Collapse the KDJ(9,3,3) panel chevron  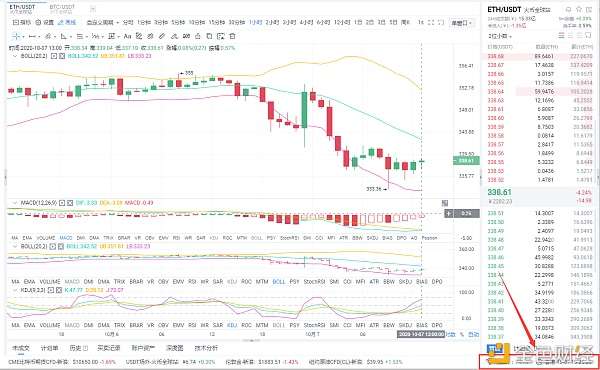click(x=15, y=290)
